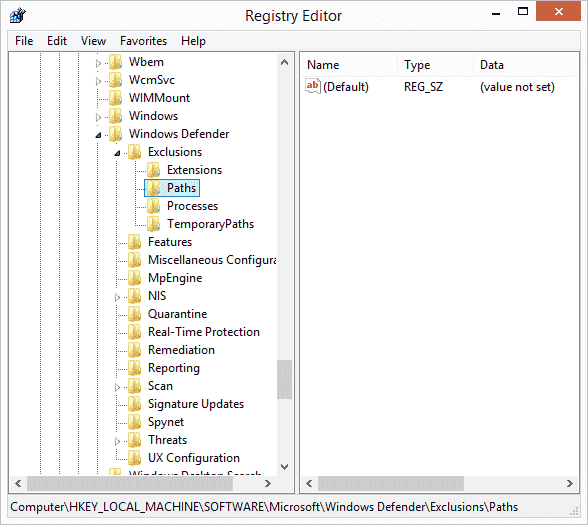Click the values pane scroll left arrow

309,483
